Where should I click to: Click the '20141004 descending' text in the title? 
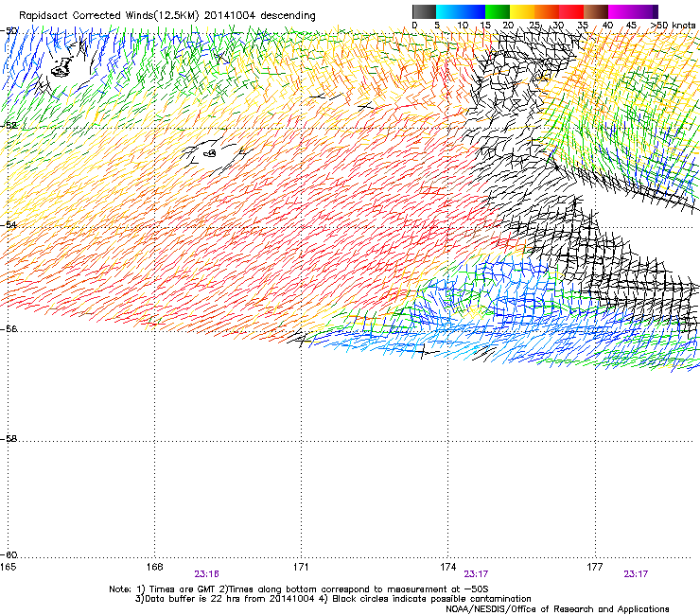260,16
